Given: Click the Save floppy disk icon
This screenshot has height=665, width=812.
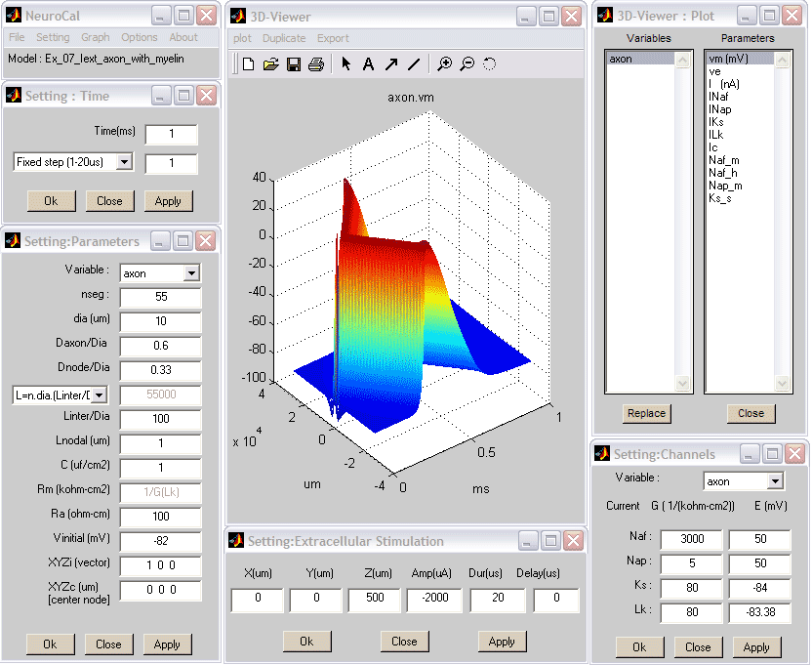Looking at the screenshot, I should point(294,64).
